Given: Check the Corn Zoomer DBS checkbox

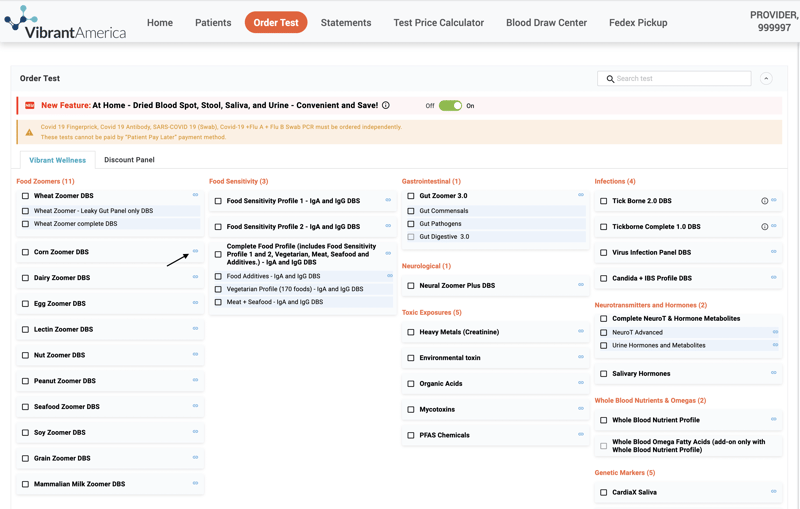Looking at the screenshot, I should [x=26, y=252].
